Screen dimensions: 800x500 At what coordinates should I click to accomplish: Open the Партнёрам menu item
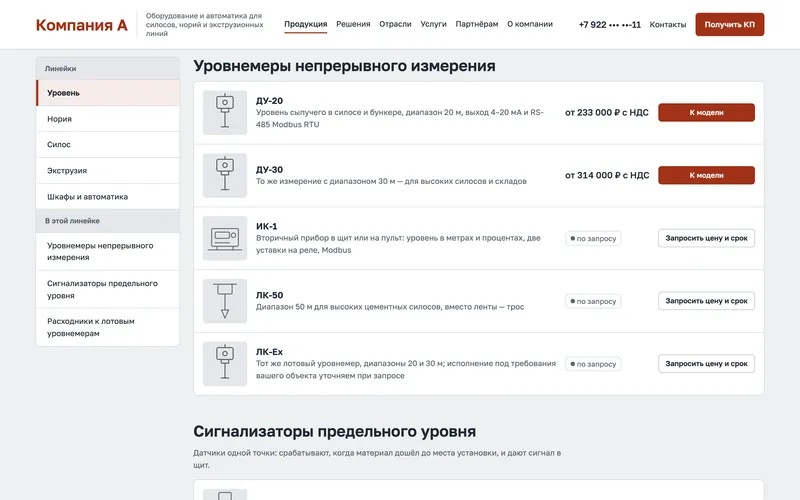tap(477, 24)
